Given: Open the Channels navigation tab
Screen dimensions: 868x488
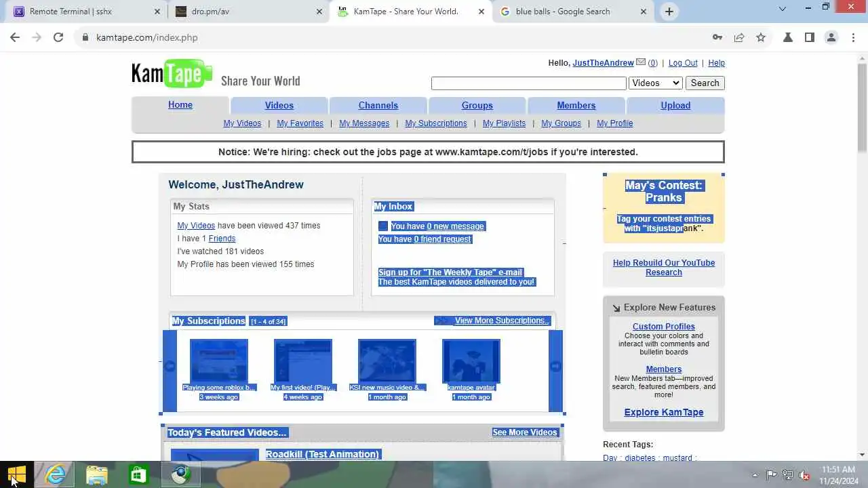Looking at the screenshot, I should click(378, 106).
